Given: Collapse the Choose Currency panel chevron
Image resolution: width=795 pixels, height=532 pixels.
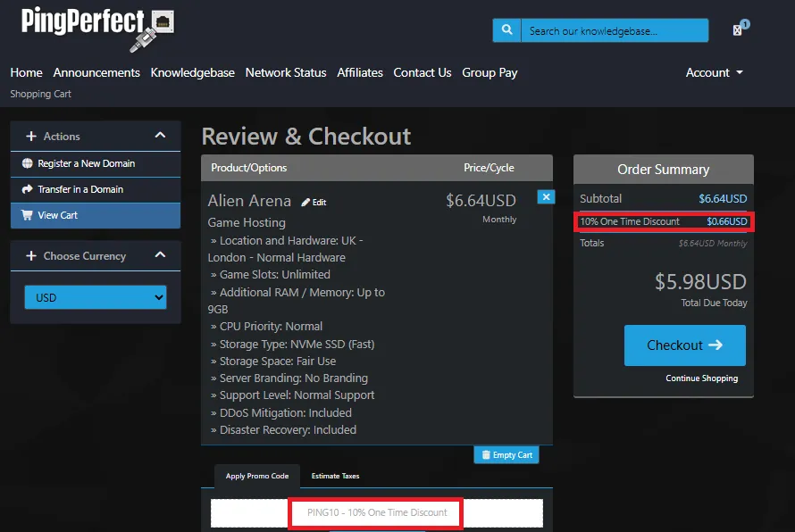Looking at the screenshot, I should click(160, 255).
